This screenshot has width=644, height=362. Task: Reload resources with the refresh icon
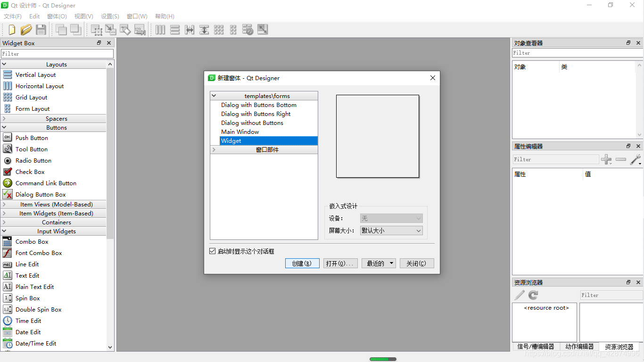[533, 295]
